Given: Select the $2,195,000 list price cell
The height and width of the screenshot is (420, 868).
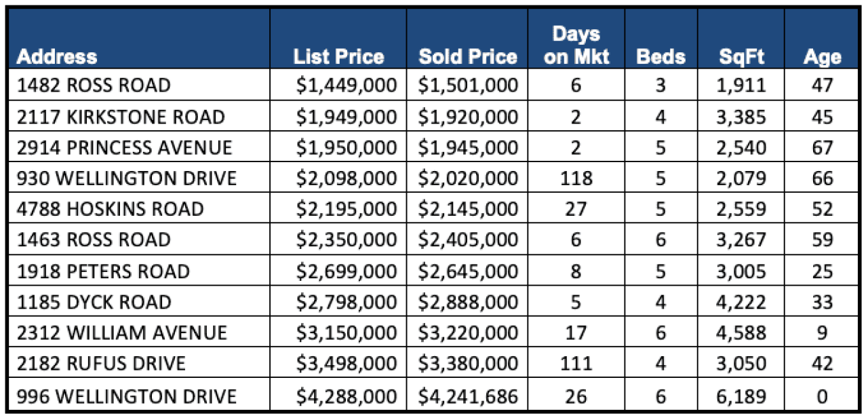Looking at the screenshot, I should (346, 209).
